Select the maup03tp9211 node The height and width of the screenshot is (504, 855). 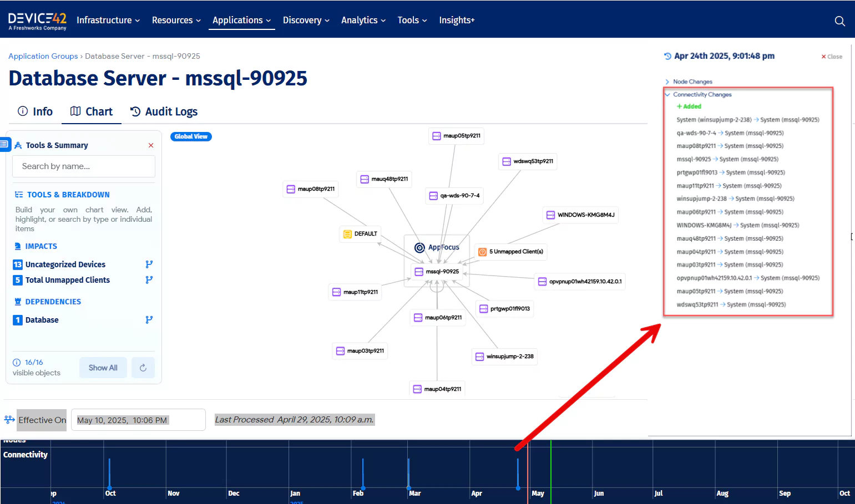(x=360, y=351)
